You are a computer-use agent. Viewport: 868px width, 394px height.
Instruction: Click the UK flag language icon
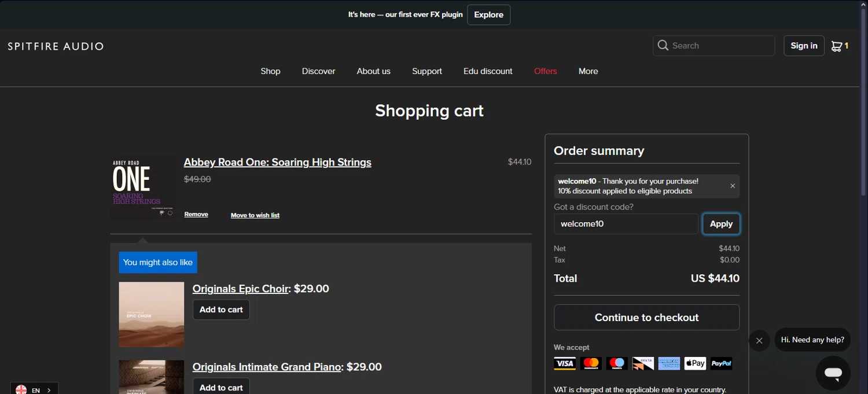(21, 390)
